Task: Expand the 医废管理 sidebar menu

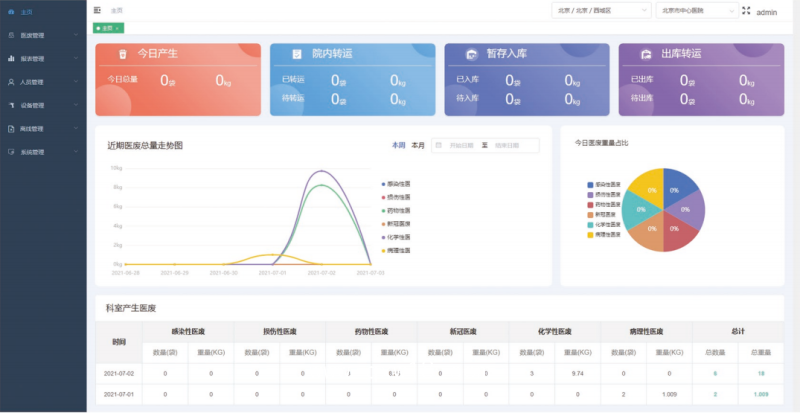Action: (43, 35)
